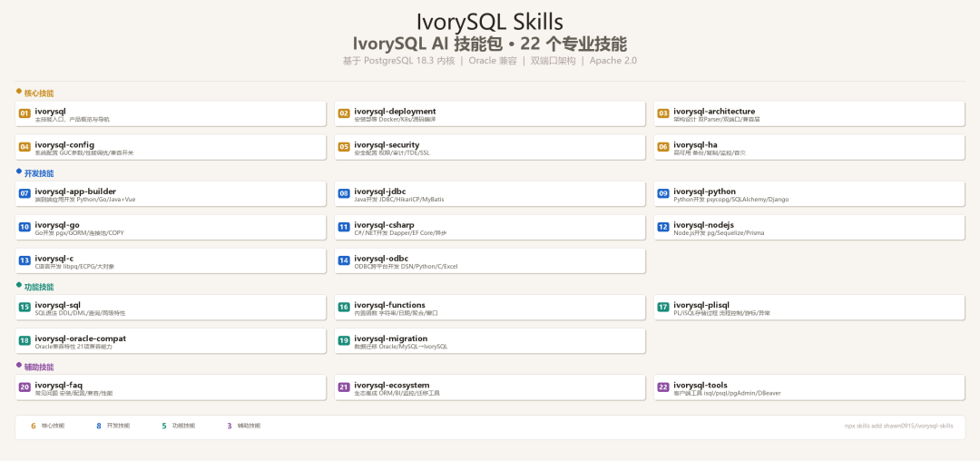Select the ivorysql-tools title text
This screenshot has height=461, width=980.
point(701,385)
